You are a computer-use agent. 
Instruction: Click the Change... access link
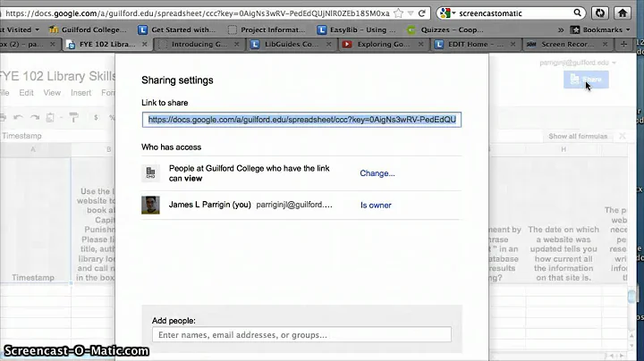[377, 173]
